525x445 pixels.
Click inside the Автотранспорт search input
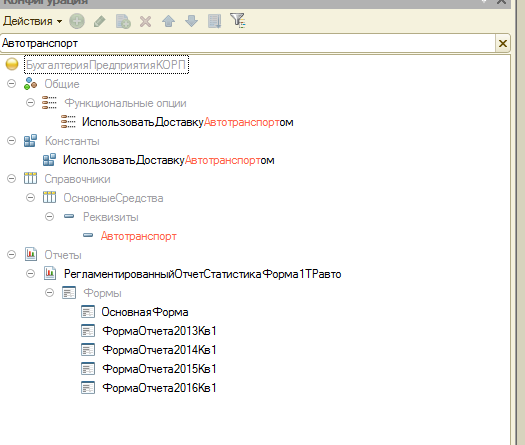coord(248,43)
